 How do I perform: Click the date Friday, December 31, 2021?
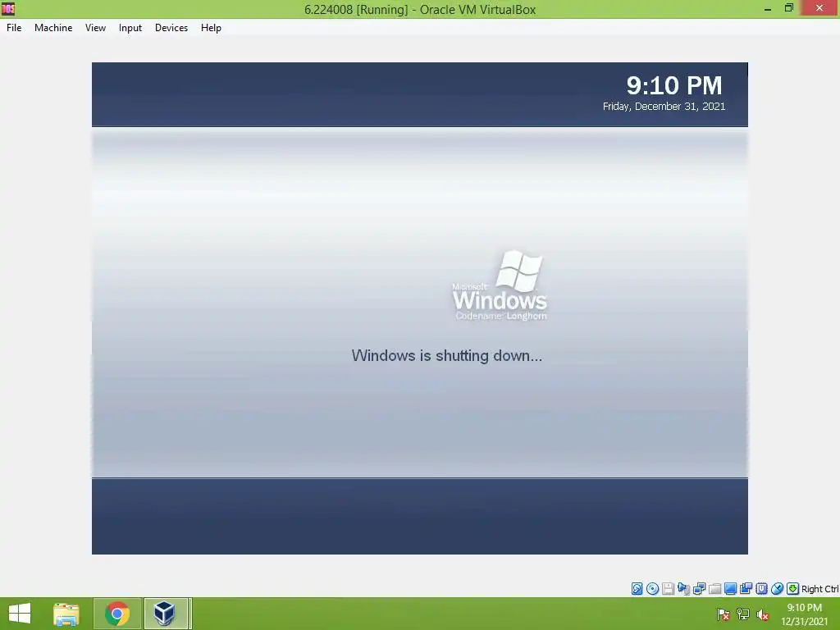click(664, 106)
